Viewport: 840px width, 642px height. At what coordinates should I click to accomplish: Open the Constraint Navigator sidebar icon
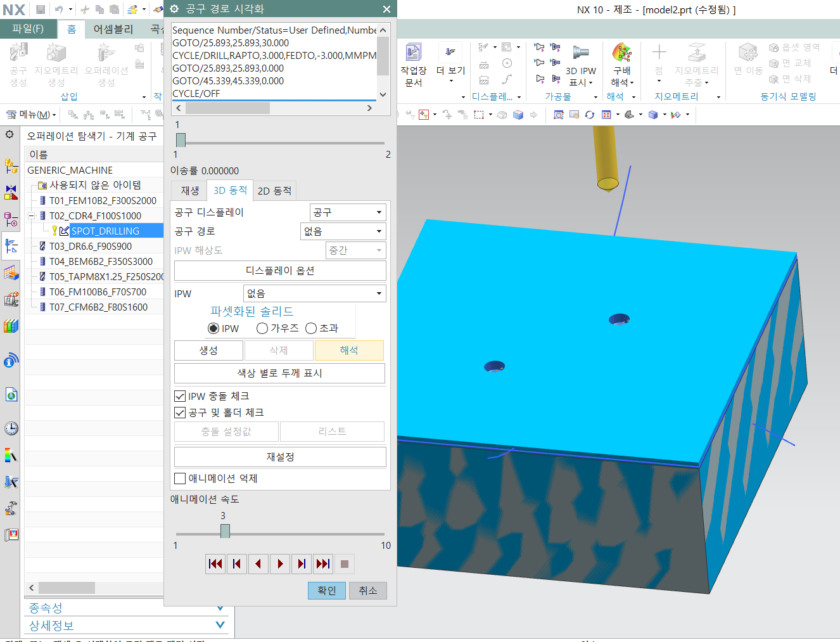(11, 192)
